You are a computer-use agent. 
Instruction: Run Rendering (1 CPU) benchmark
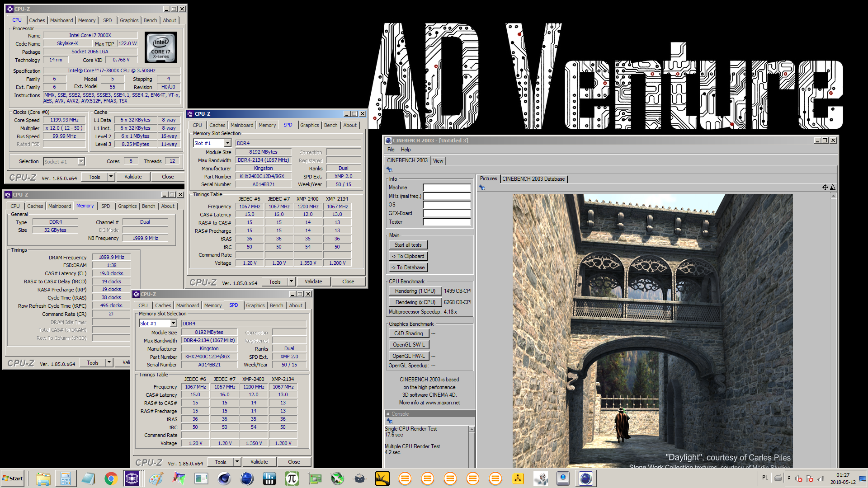415,291
